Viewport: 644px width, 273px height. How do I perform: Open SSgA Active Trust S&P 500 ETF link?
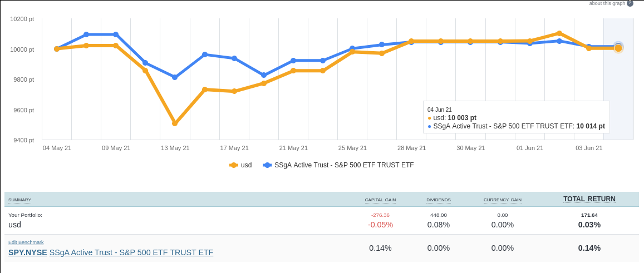click(131, 252)
